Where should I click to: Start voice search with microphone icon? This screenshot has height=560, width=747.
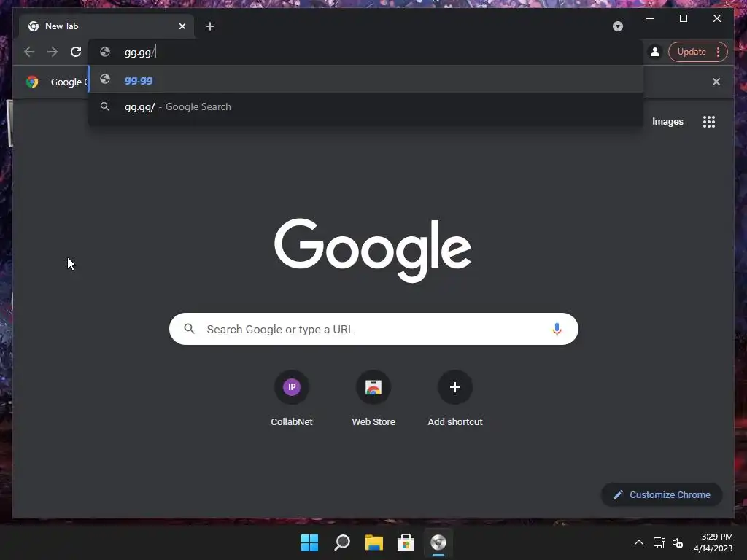pyautogui.click(x=557, y=329)
